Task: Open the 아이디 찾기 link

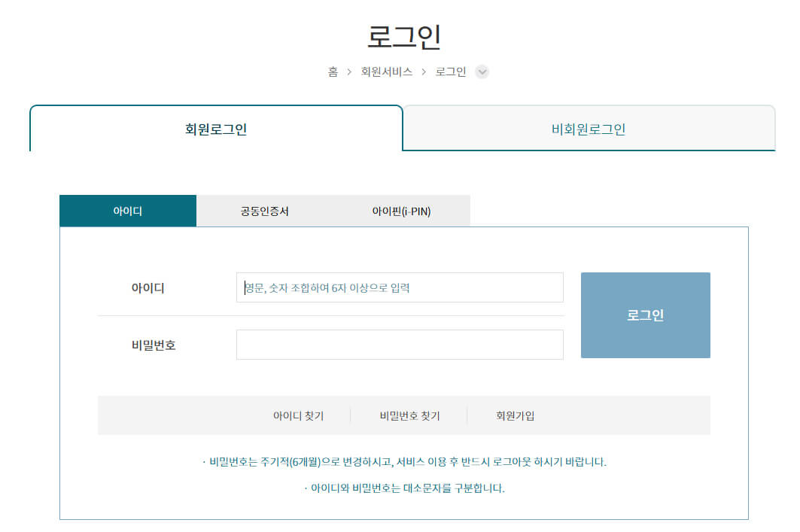Action: tap(299, 415)
